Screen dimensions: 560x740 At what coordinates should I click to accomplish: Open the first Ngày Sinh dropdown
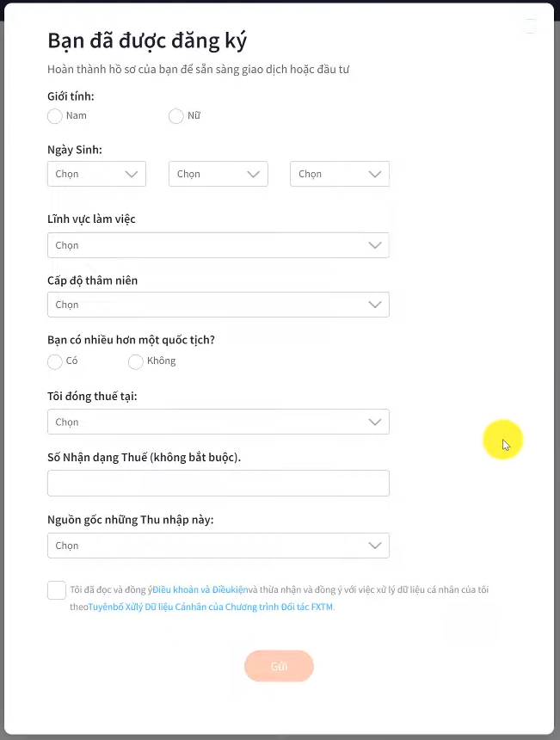96,174
